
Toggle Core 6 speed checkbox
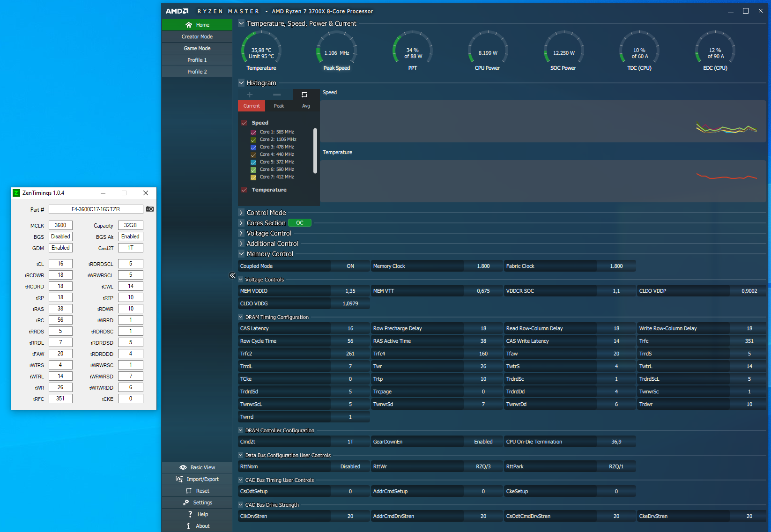tap(253, 170)
